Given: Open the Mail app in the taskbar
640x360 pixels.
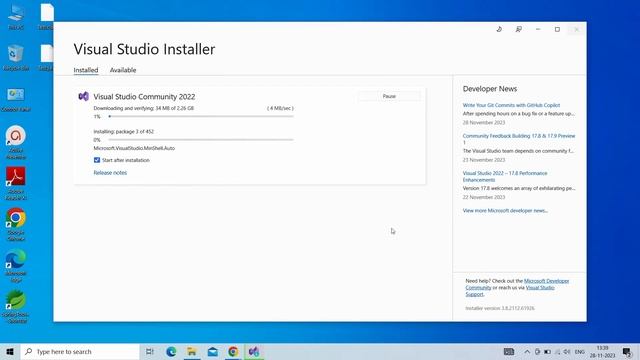Looking at the screenshot, I should (213, 351).
